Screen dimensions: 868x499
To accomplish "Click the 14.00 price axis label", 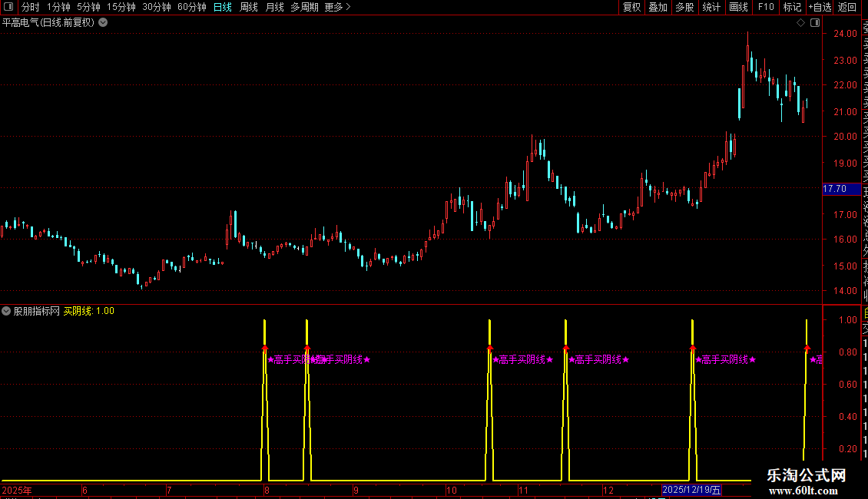I will tap(845, 290).
